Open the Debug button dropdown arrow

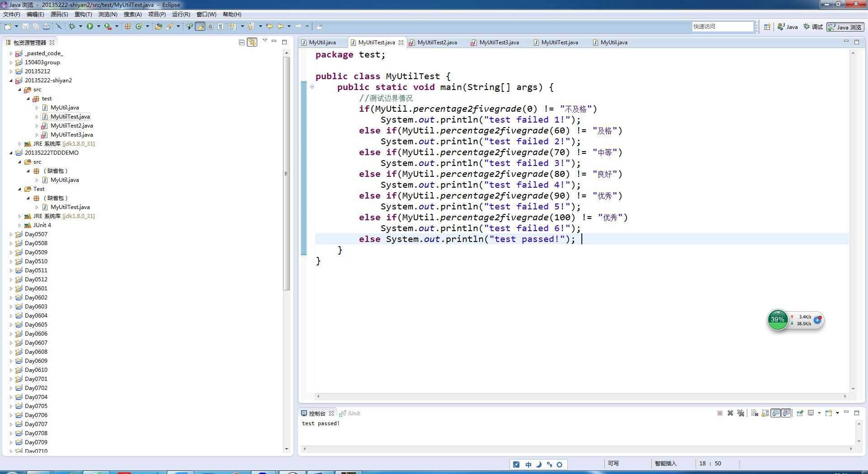click(x=80, y=26)
